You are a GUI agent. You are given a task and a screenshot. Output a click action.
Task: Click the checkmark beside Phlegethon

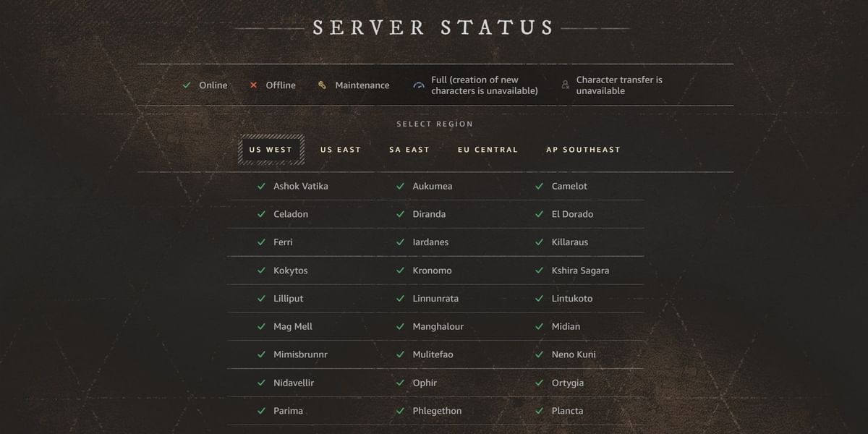click(400, 410)
